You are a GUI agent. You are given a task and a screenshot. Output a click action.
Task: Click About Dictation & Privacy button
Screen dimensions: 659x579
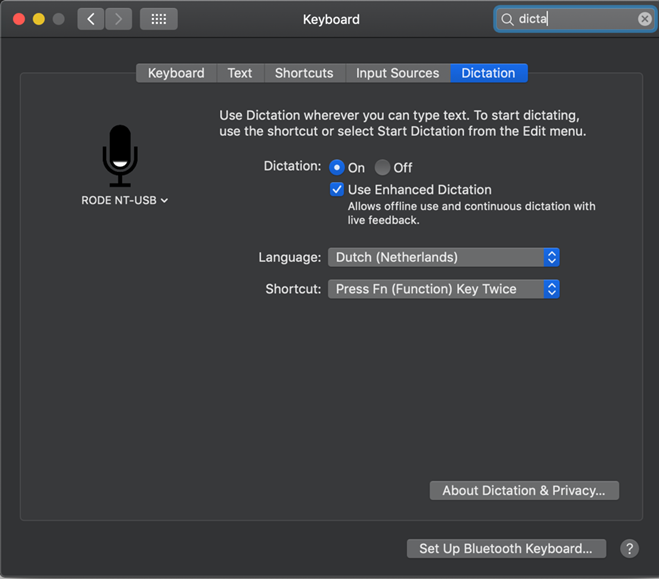point(524,490)
